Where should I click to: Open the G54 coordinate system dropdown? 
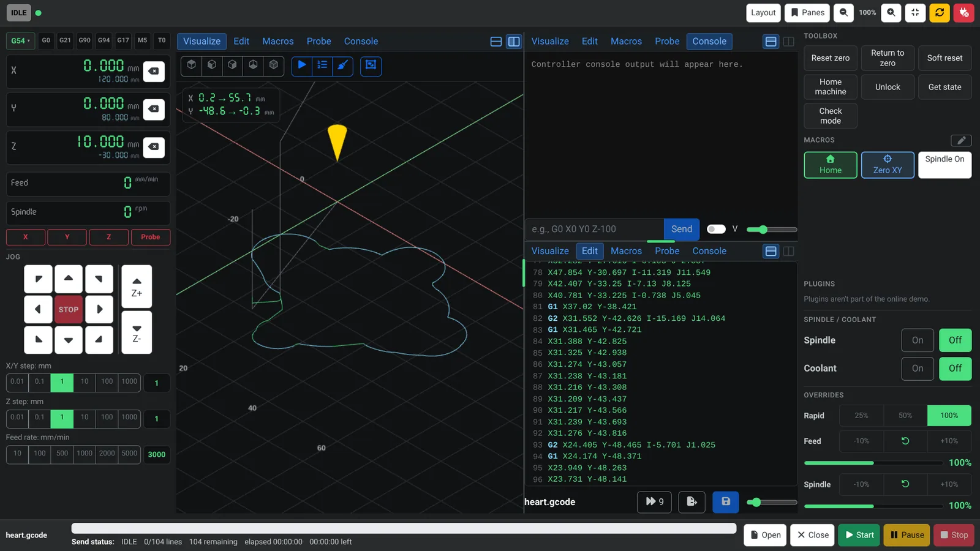20,41
